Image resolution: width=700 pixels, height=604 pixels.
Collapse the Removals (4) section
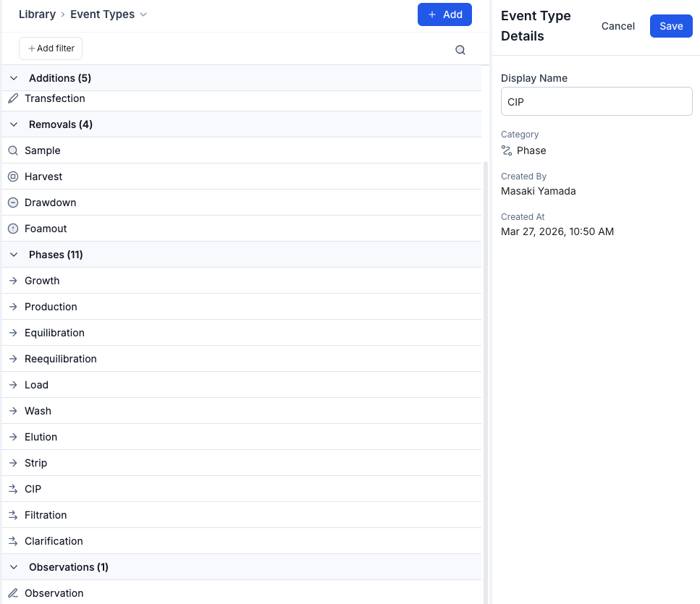(14, 124)
